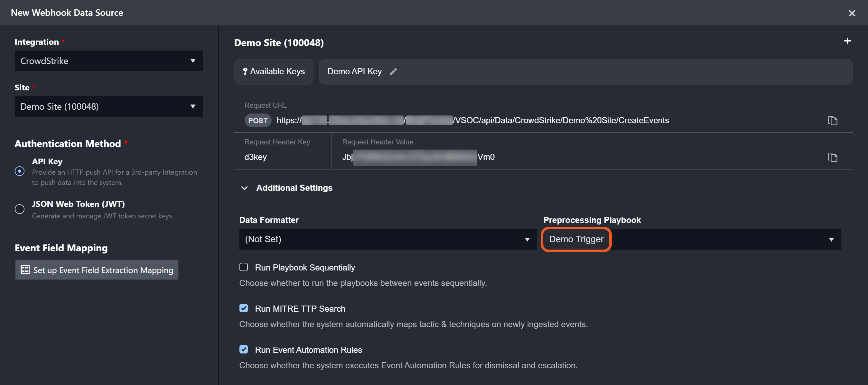
Task: Click the key icon in Available Keys
Action: tap(245, 71)
